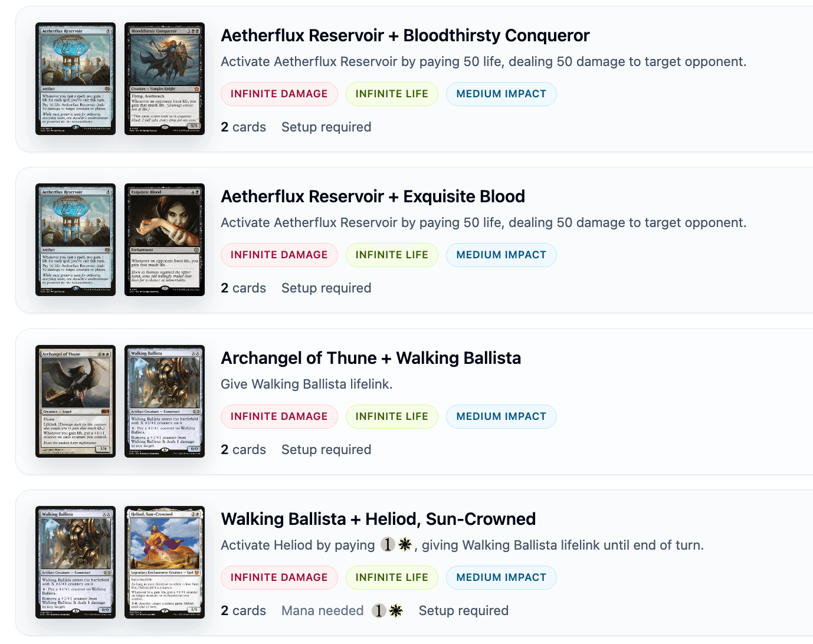Open the Aetherflux Reservoir + Bloodthirsty Conqueror combo
The width and height of the screenshot is (813, 644).
405,35
